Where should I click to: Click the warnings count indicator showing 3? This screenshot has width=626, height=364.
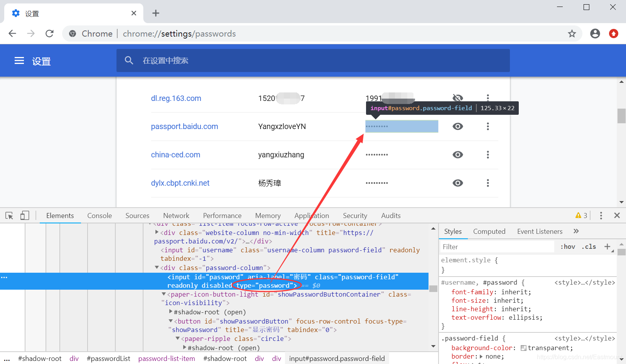(581, 216)
